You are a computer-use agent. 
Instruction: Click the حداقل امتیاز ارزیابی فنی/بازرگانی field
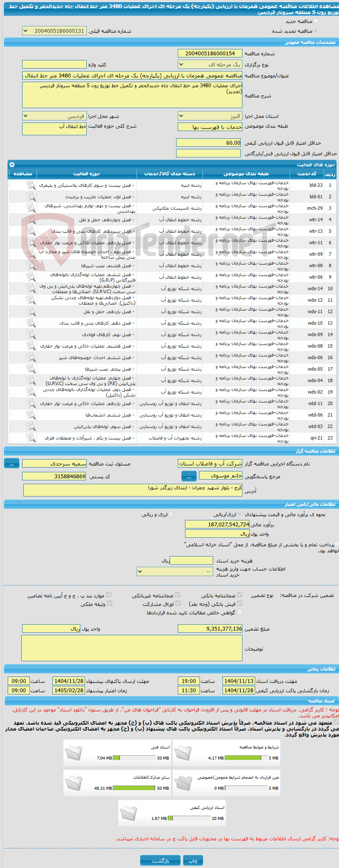pyautogui.click(x=208, y=153)
